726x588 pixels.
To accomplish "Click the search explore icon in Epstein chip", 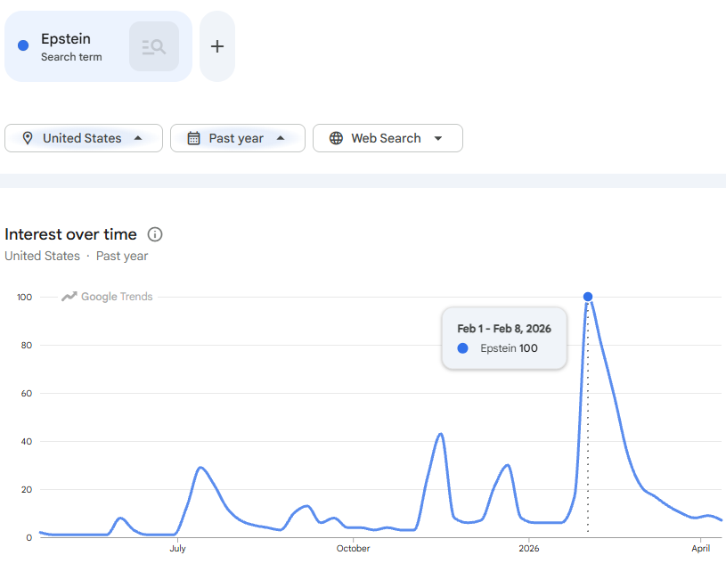I will pyautogui.click(x=154, y=46).
